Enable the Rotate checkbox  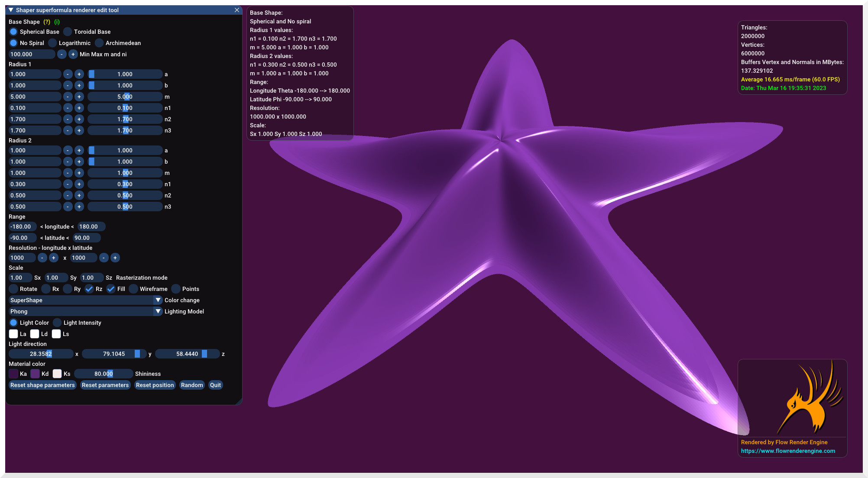point(13,289)
